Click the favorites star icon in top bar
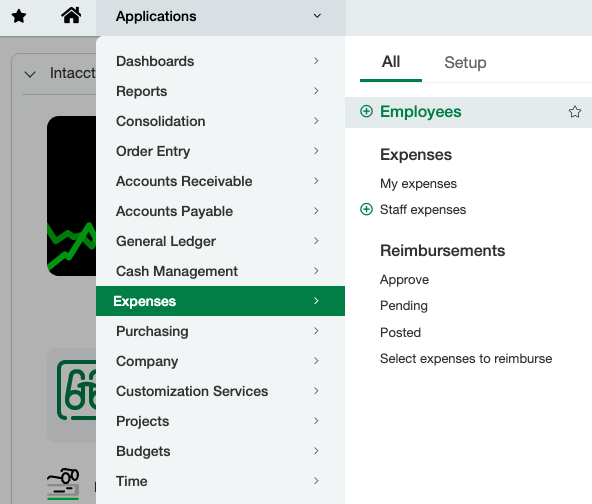The image size is (592, 504). coord(18,16)
